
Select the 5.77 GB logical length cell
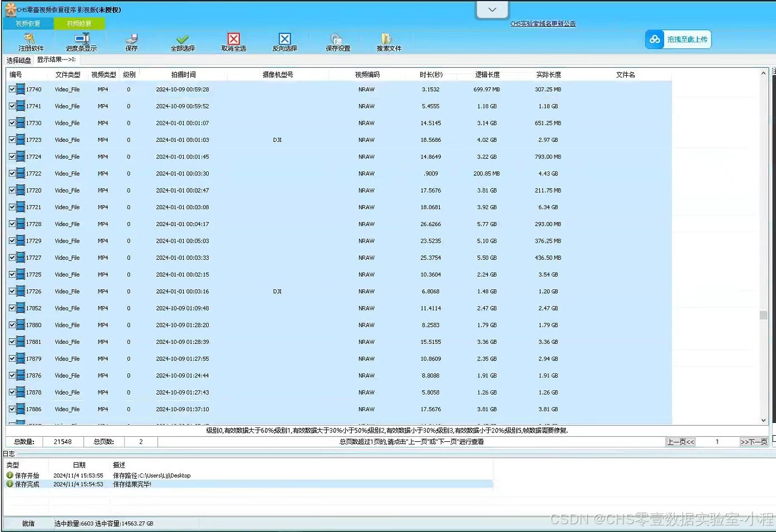point(487,224)
